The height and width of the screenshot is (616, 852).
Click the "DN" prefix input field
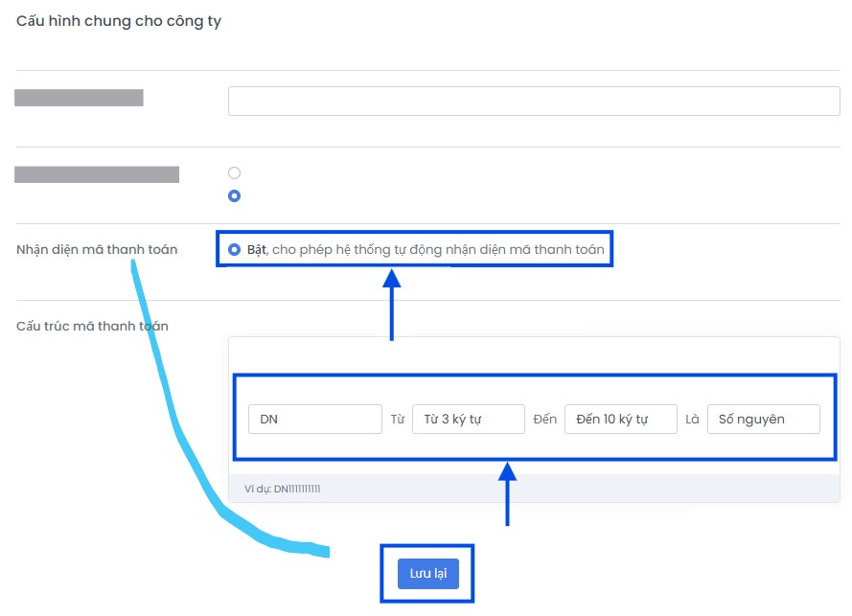click(314, 420)
